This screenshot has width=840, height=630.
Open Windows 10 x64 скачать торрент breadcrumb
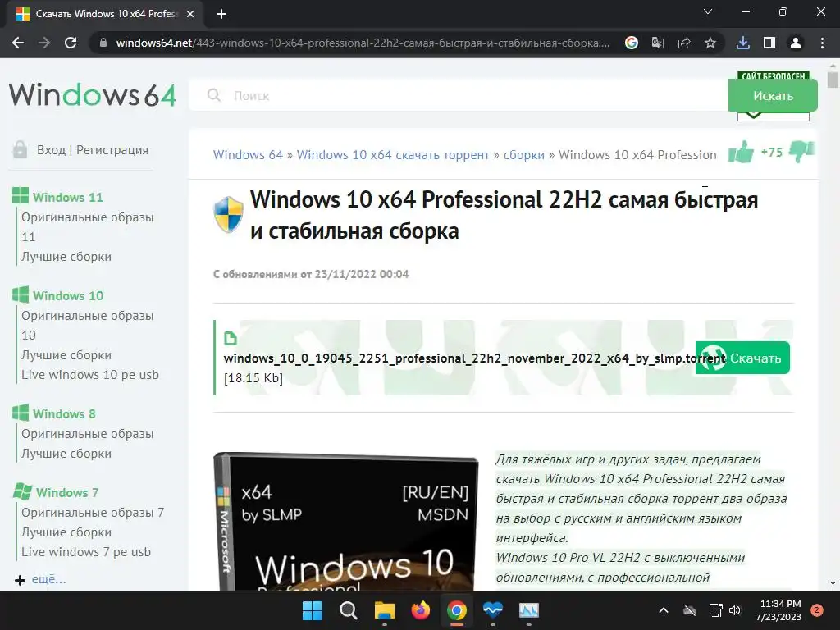(x=393, y=155)
